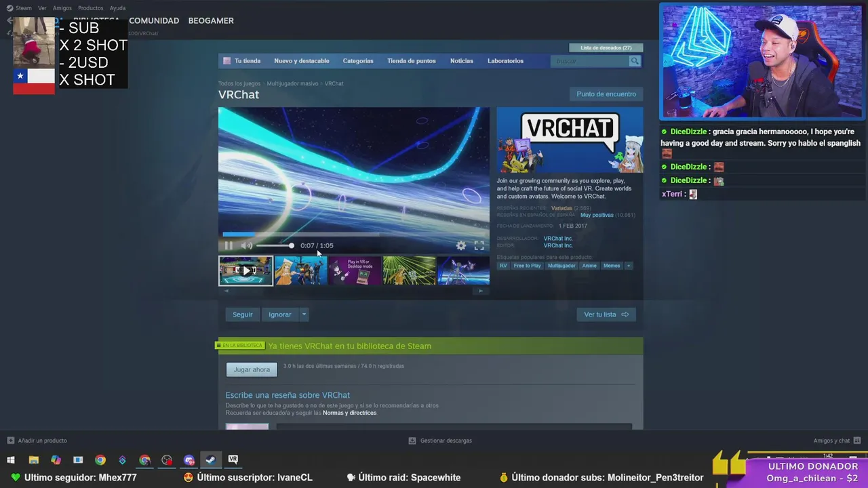Open editor VRChat Inc. link
This screenshot has width=868, height=488.
558,245
